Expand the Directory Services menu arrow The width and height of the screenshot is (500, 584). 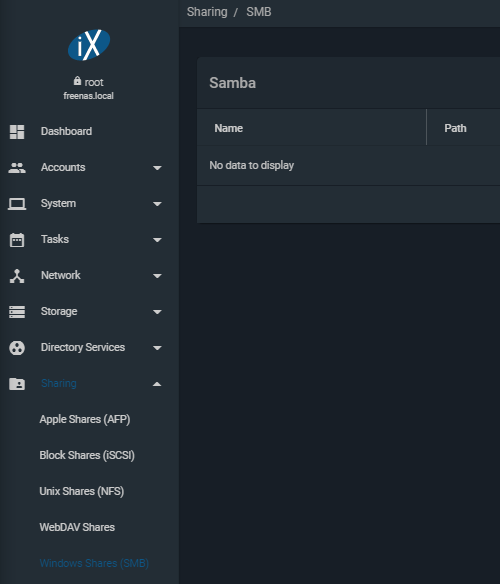tap(157, 348)
